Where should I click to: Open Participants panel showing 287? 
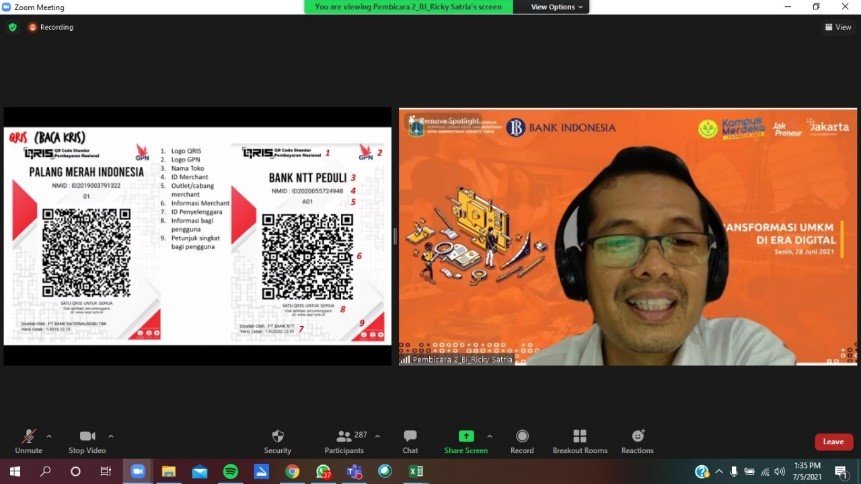(344, 442)
